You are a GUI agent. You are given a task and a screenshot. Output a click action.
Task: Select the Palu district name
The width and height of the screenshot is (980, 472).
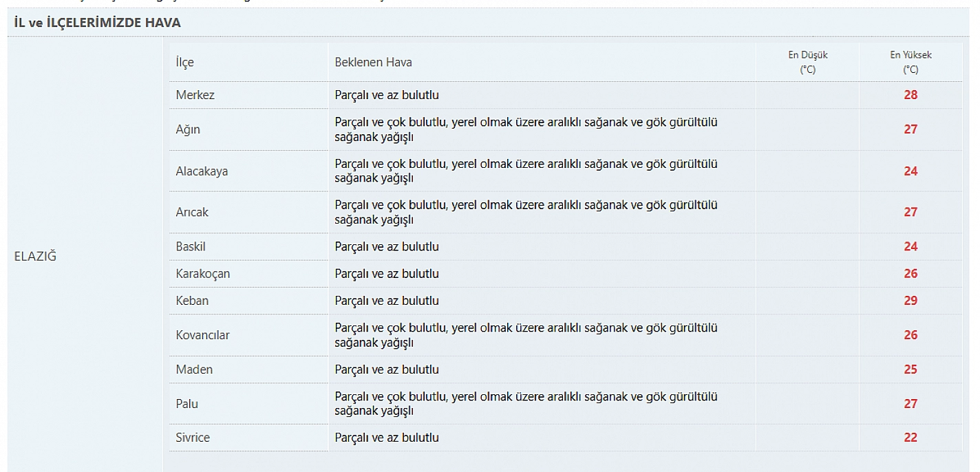click(187, 404)
